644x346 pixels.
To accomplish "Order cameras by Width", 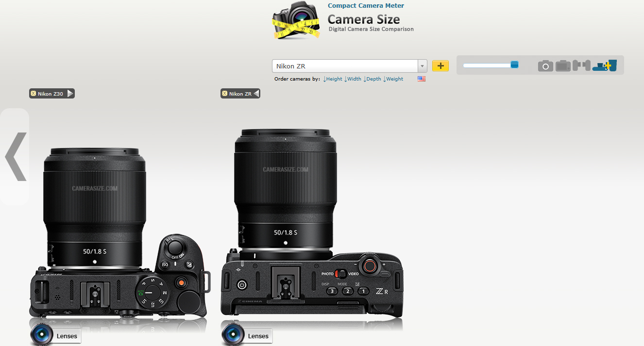I will click(x=353, y=79).
